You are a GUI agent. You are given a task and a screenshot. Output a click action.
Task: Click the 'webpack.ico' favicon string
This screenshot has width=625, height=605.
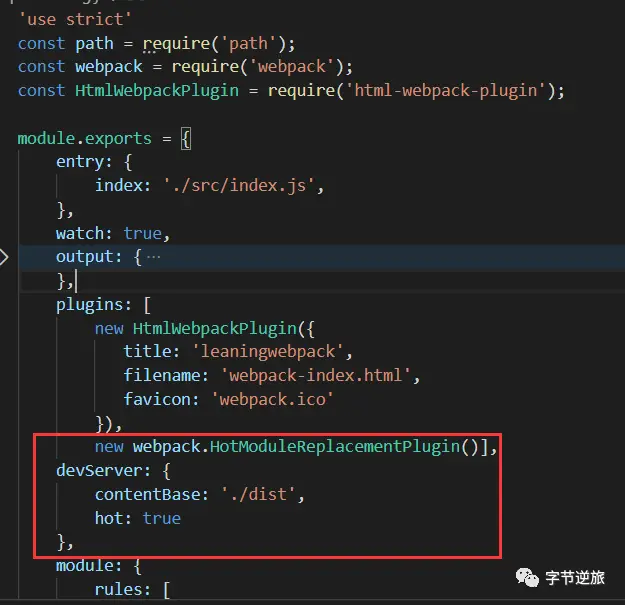point(273,399)
